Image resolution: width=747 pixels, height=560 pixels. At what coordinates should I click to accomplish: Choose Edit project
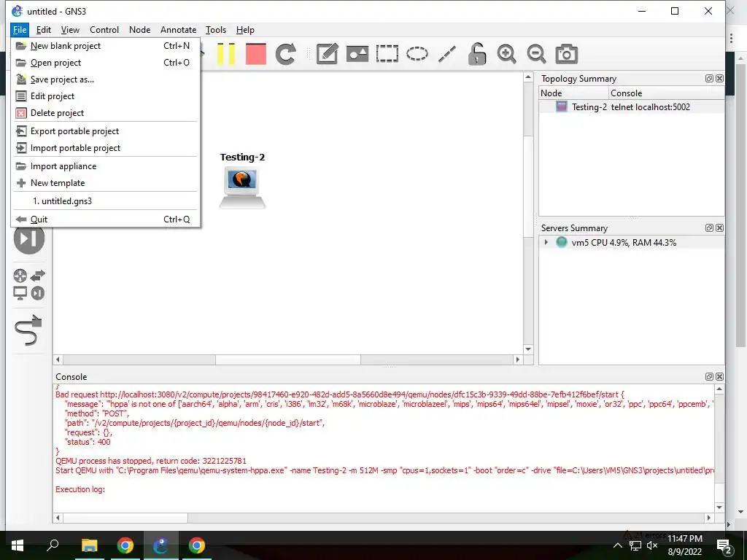pyautogui.click(x=105, y=96)
